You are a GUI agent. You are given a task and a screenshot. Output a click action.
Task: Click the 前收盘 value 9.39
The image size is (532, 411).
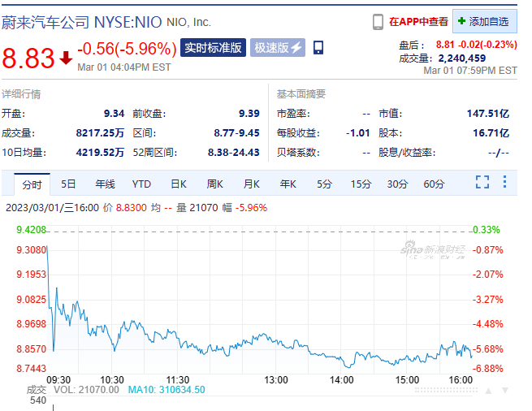click(x=249, y=114)
